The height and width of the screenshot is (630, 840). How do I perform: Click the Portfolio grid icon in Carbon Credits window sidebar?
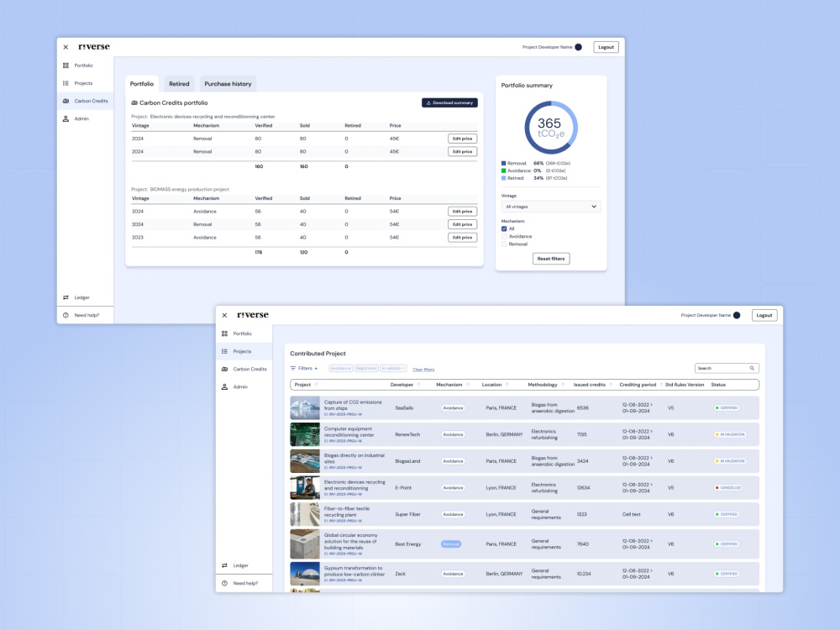[x=66, y=66]
